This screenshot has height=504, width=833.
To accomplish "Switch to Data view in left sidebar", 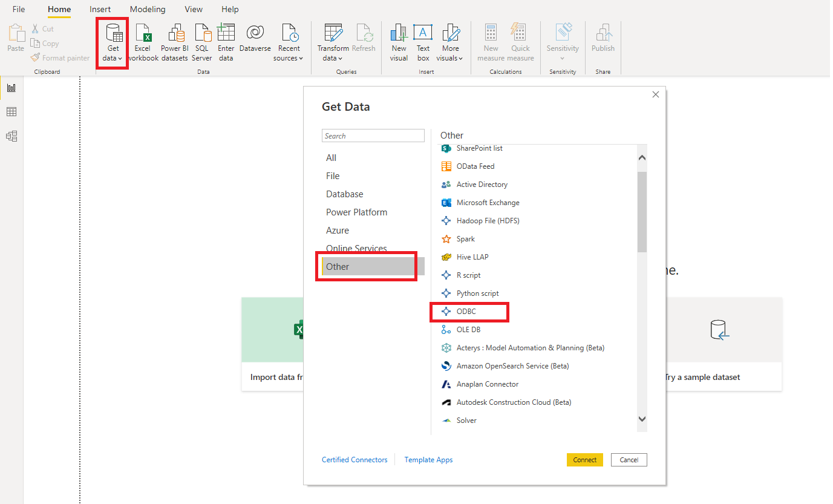I will (x=11, y=112).
